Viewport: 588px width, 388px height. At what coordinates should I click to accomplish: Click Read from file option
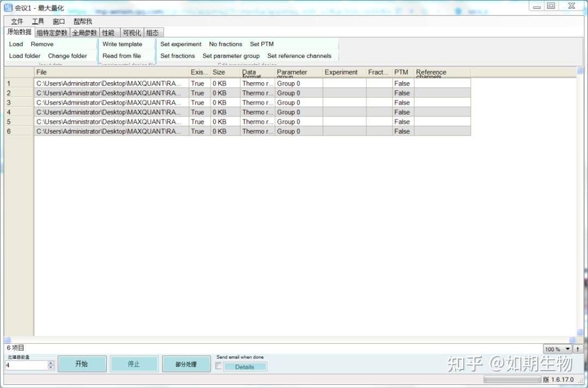tap(122, 56)
